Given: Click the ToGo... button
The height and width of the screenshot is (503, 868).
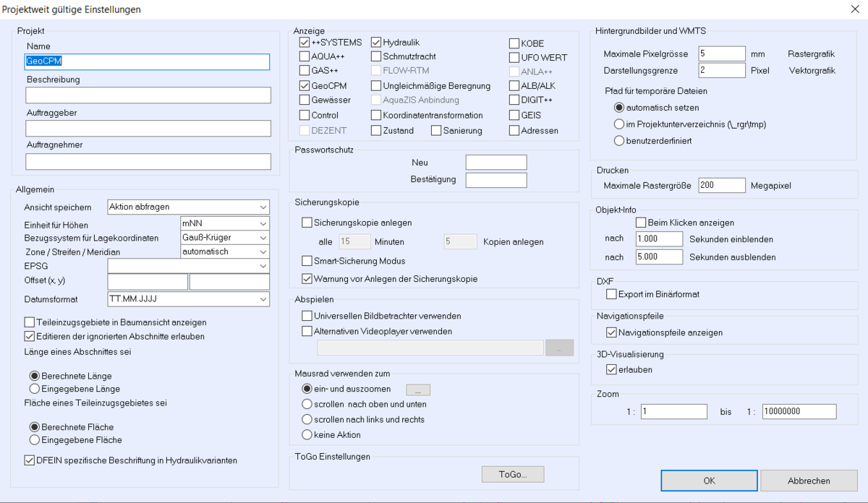Looking at the screenshot, I should click(513, 474).
